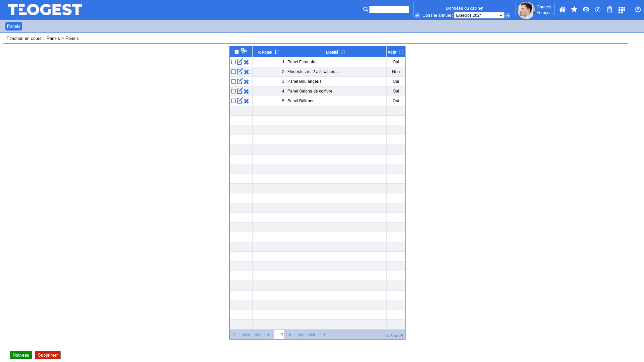Click the green Nouveau button
The image size is (644, 362).
tap(21, 355)
